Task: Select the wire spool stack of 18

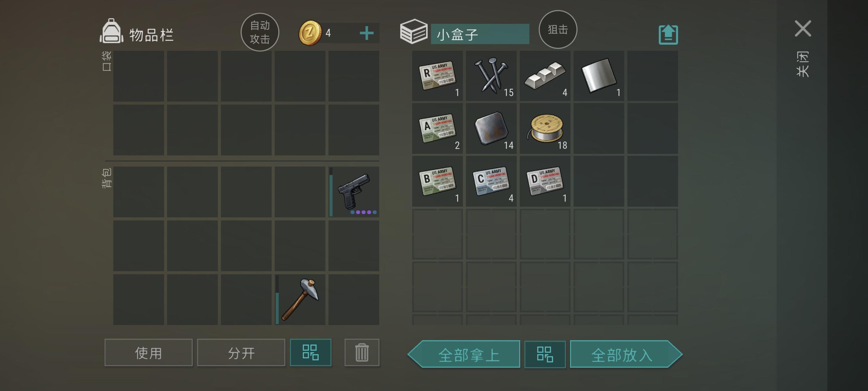Action: click(545, 128)
